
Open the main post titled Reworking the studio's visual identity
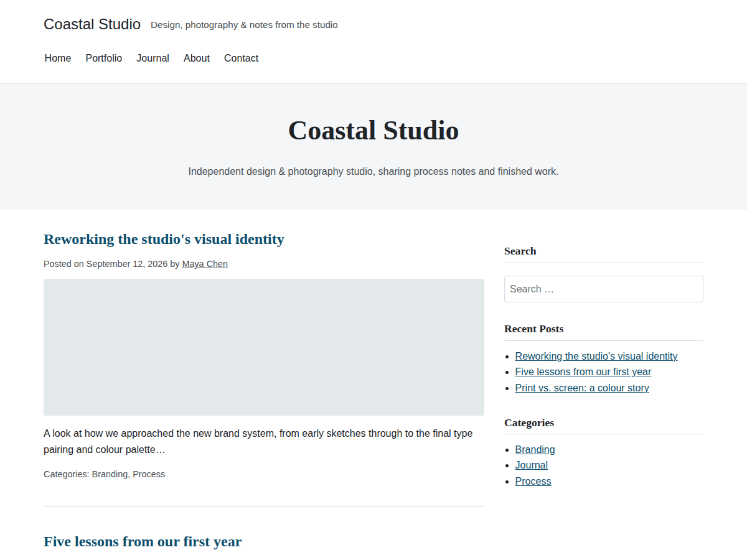pos(164,239)
